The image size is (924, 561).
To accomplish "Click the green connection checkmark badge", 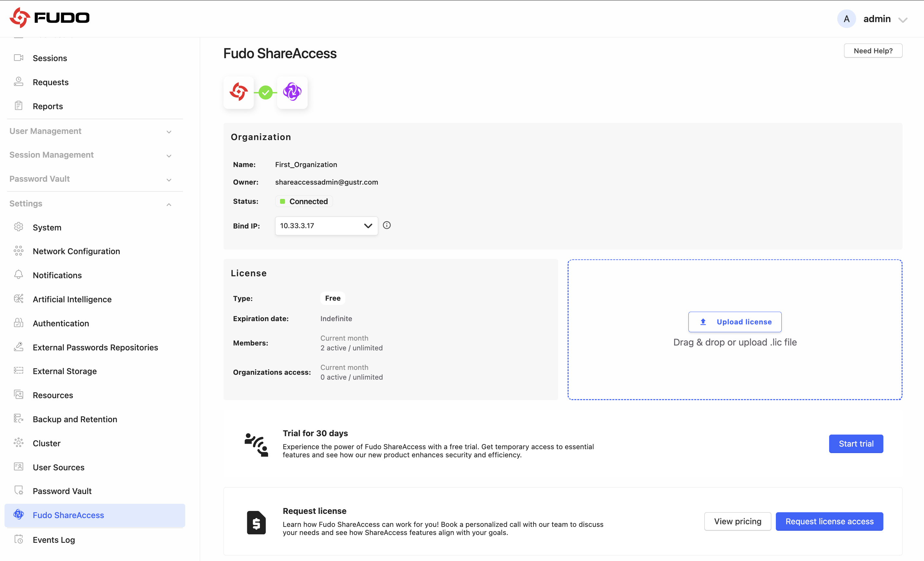I will click(x=265, y=92).
